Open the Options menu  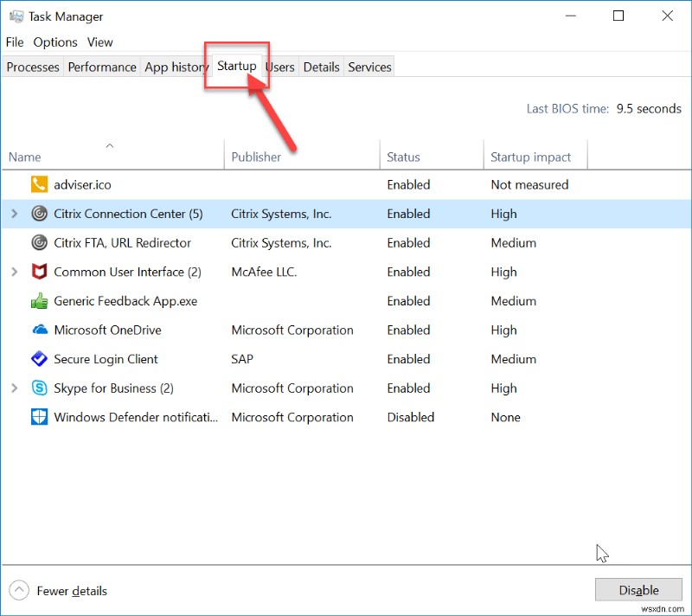point(54,42)
